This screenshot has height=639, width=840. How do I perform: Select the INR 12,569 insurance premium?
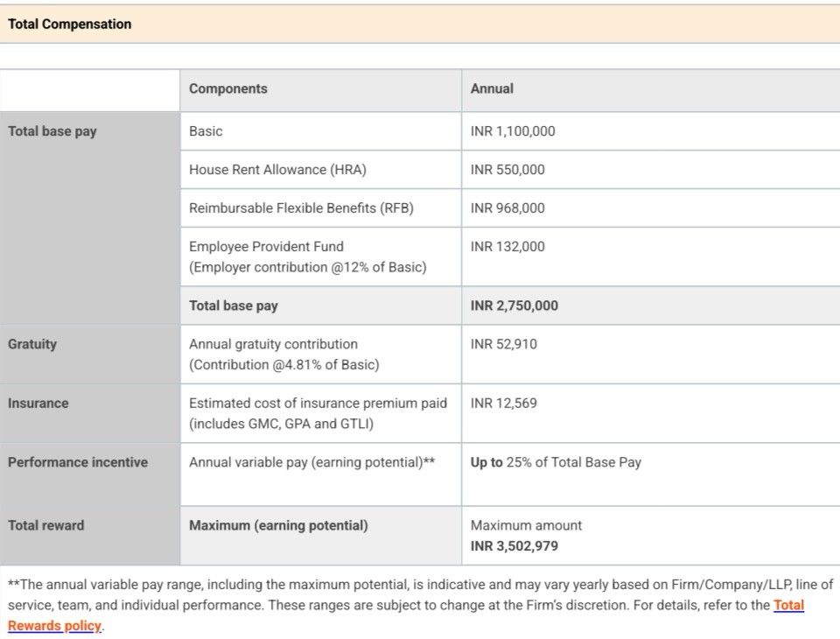coord(504,404)
